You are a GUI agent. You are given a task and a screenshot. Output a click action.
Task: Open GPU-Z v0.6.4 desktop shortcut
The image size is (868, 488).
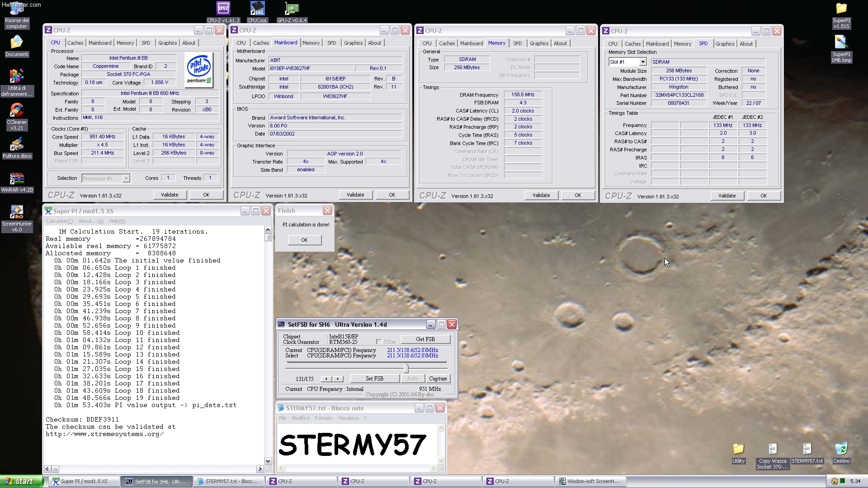(292, 12)
